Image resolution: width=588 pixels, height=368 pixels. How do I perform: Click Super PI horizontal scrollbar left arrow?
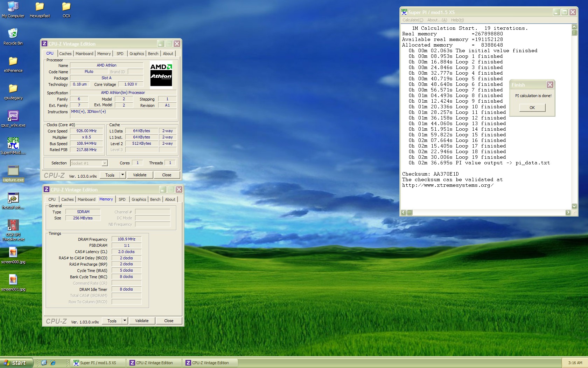404,212
